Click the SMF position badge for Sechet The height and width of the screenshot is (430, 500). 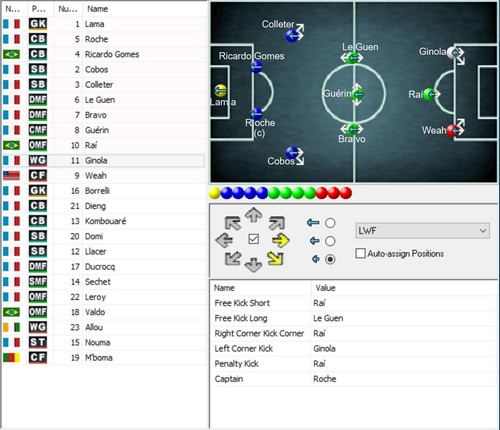point(38,282)
